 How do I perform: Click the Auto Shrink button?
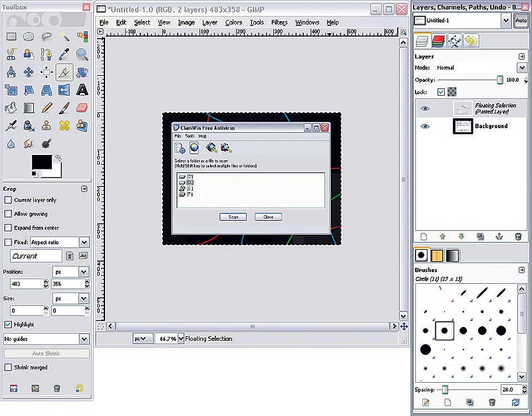47,354
